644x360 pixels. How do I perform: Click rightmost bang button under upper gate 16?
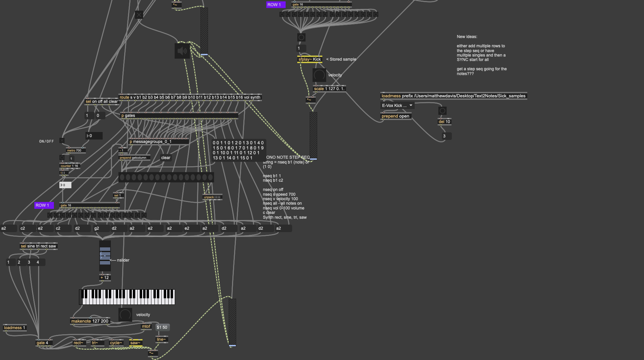click(x=376, y=14)
